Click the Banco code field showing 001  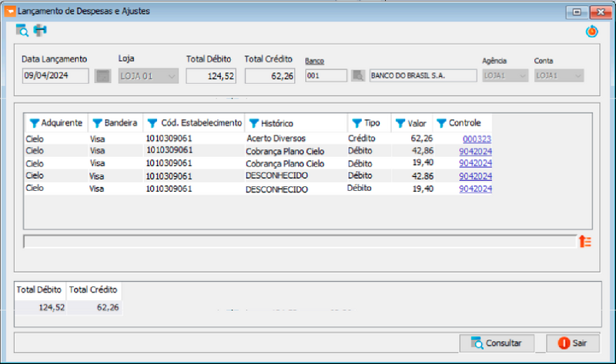click(x=325, y=75)
